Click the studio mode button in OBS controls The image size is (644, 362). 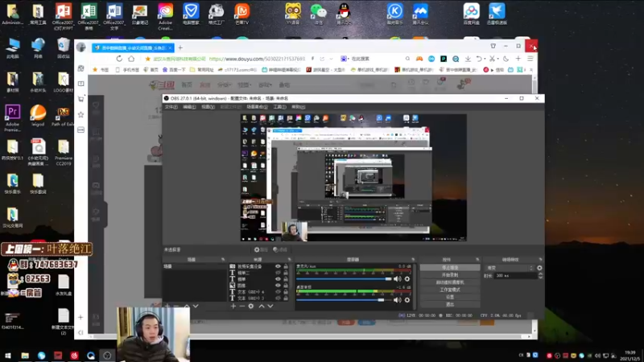(450, 290)
